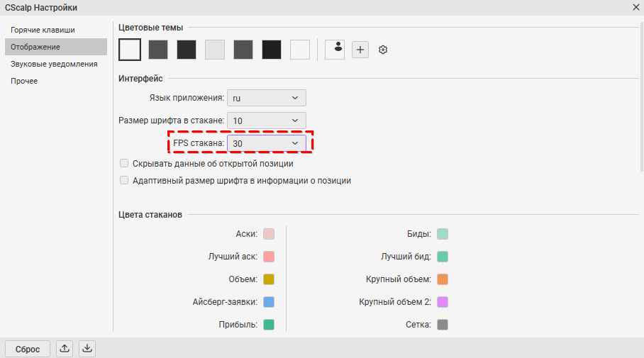The image size is (644, 358).
Task: Enable "Скрывать данные об открытой позиции" checkbox
Action: point(124,163)
